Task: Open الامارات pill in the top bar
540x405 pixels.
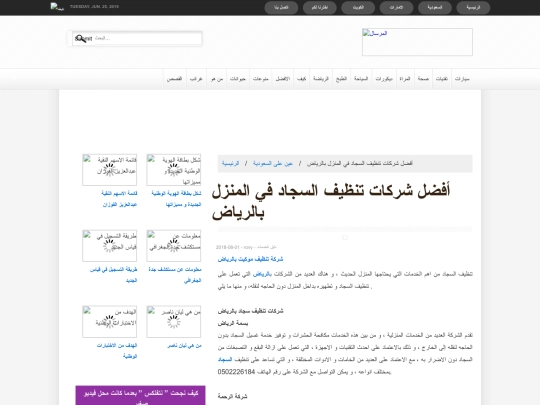Action: pos(396,8)
